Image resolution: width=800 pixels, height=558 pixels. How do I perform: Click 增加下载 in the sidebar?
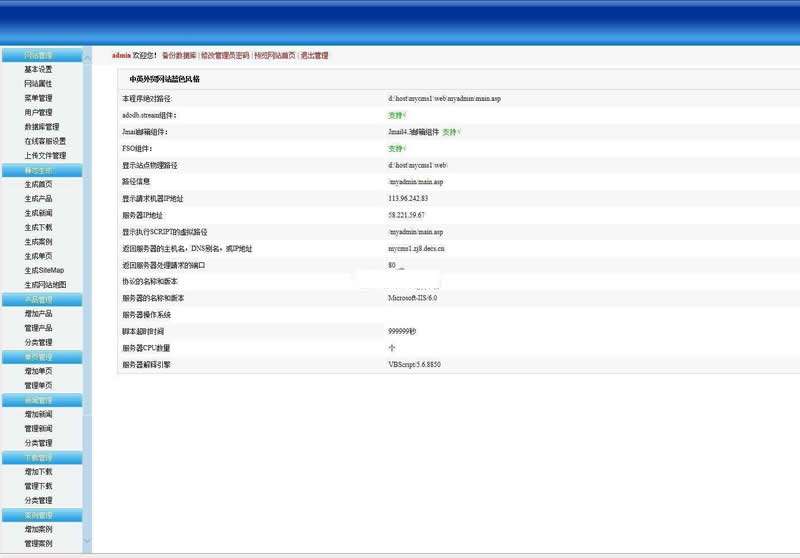pyautogui.click(x=38, y=471)
